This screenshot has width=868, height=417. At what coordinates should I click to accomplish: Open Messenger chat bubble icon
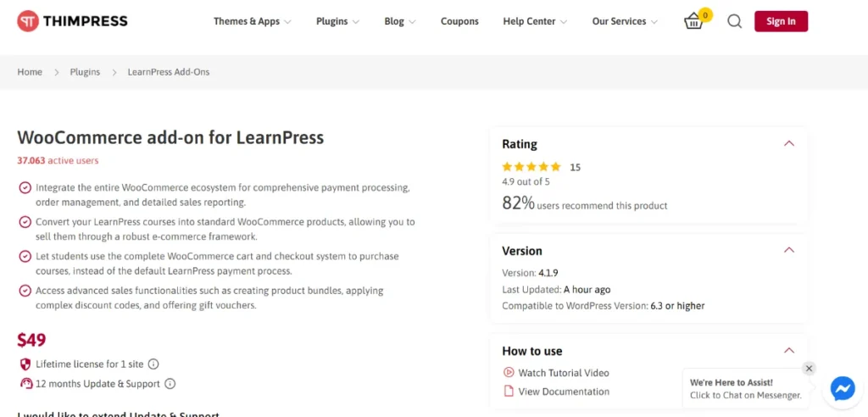pos(842,388)
